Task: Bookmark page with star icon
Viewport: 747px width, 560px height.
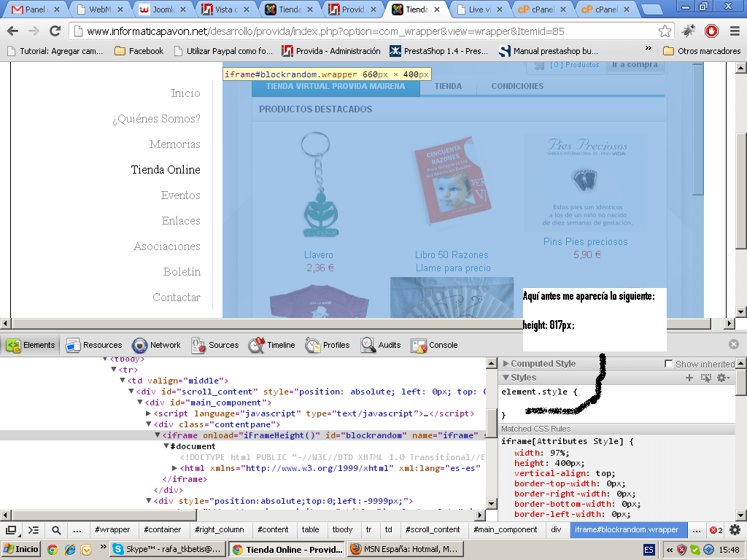Action: click(665, 31)
